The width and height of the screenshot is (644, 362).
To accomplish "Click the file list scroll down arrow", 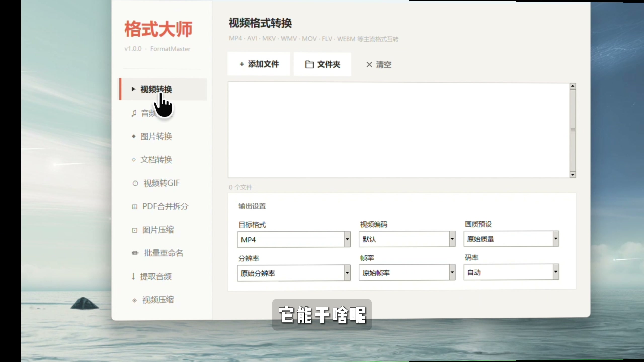I will point(573,175).
